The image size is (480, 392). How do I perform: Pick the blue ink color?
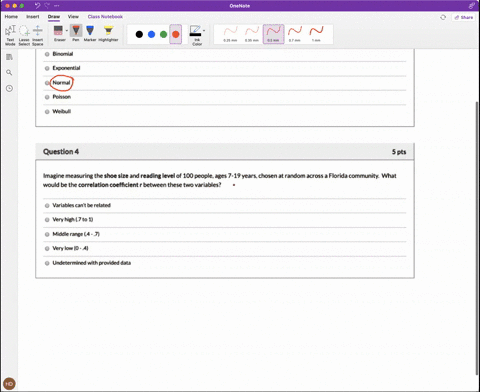(151, 34)
